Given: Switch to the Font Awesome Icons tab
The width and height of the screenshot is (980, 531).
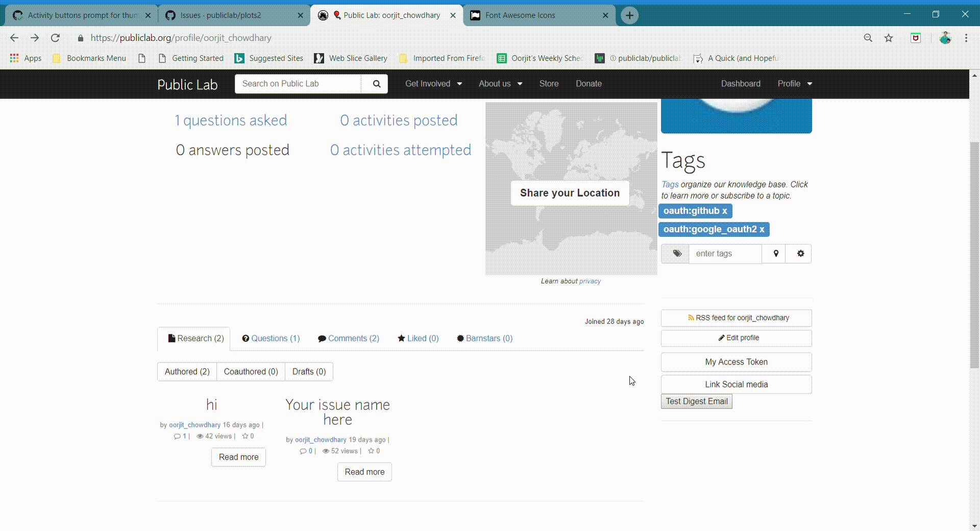Looking at the screenshot, I should (x=539, y=15).
